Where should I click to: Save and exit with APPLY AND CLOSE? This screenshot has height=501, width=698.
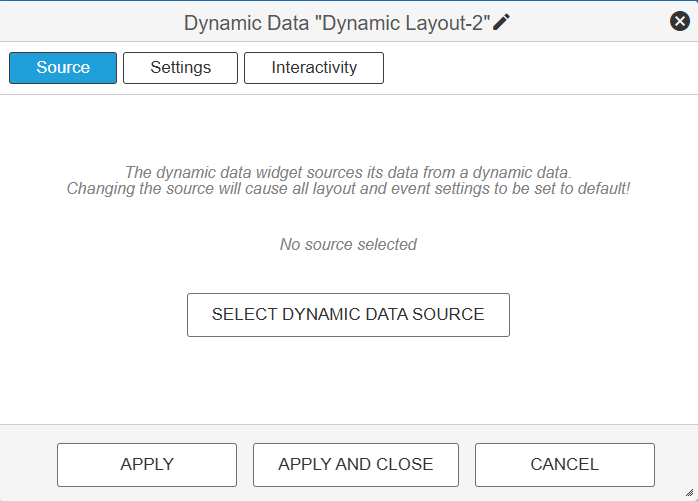[356, 464]
